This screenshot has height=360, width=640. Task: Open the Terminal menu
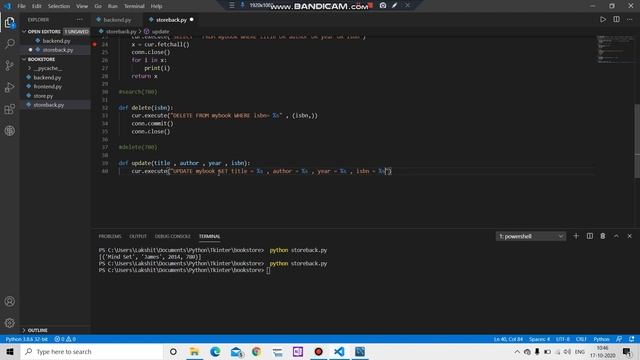[134, 6]
